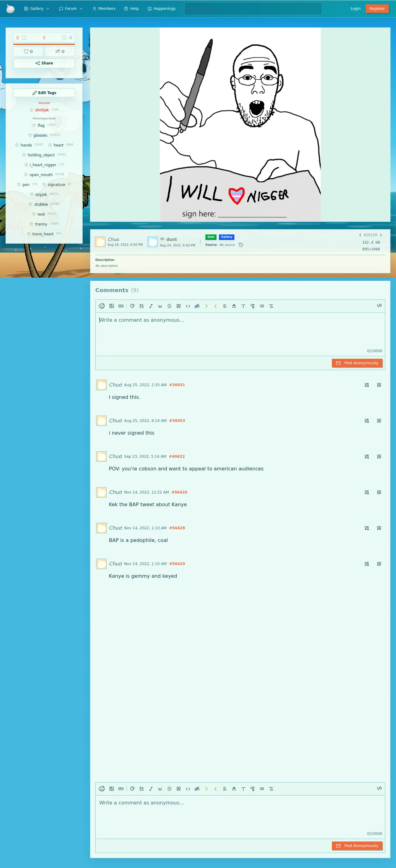
Task: Click the Login link
Action: pyautogui.click(x=356, y=9)
